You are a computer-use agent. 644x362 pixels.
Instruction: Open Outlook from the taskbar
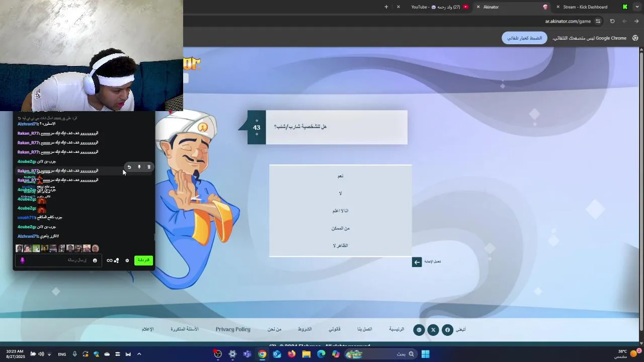(277, 354)
